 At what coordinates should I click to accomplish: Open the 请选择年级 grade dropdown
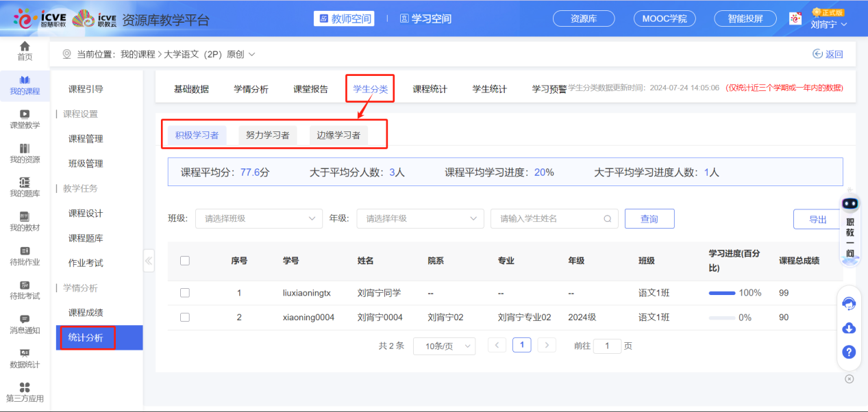[x=420, y=218]
